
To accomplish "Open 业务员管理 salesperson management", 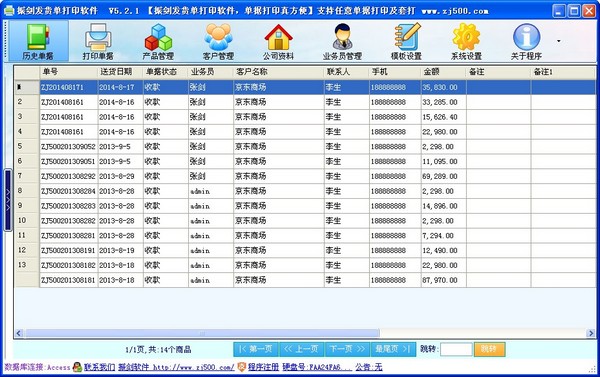I will click(x=342, y=41).
